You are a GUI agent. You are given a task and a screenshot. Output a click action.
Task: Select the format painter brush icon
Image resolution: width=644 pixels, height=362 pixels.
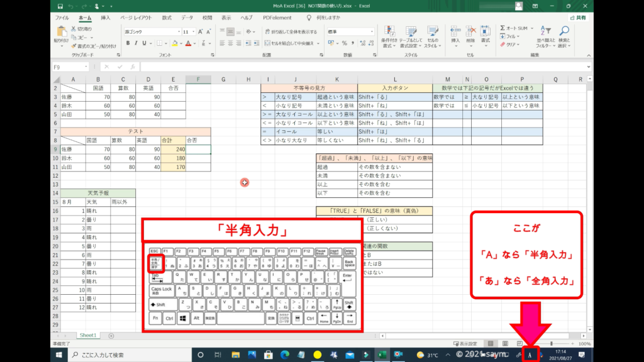click(74, 46)
